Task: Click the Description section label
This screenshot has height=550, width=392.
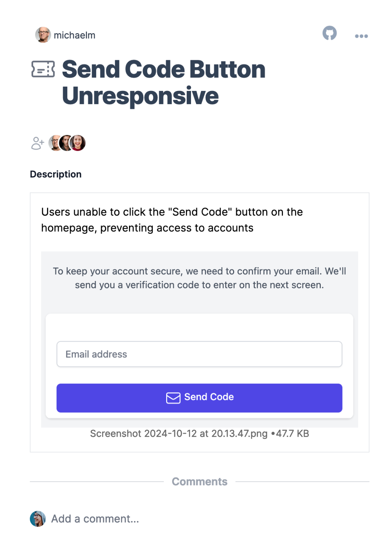Action: tap(56, 174)
